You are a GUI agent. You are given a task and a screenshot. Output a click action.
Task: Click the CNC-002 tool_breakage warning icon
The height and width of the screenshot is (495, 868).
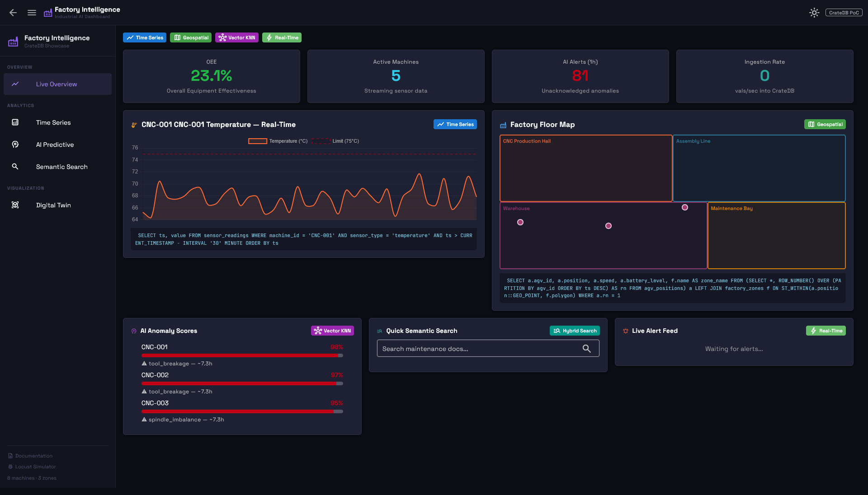[x=144, y=392]
